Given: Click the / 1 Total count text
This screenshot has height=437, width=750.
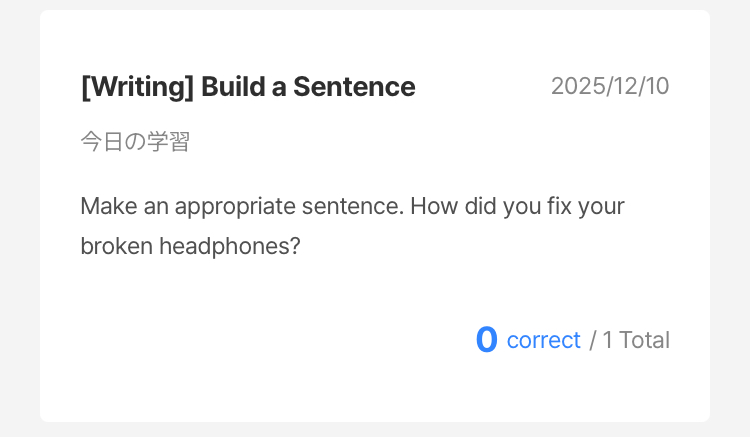Looking at the screenshot, I should click(629, 340).
